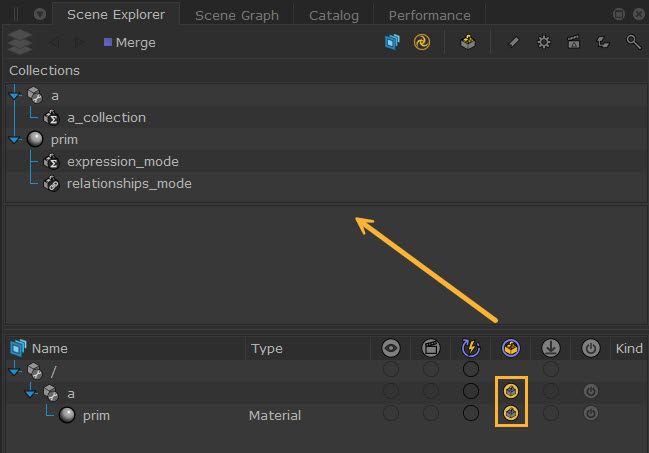This screenshot has height=453, width=649.
Task: Toggle collection membership icon for a row
Action: tap(511, 391)
